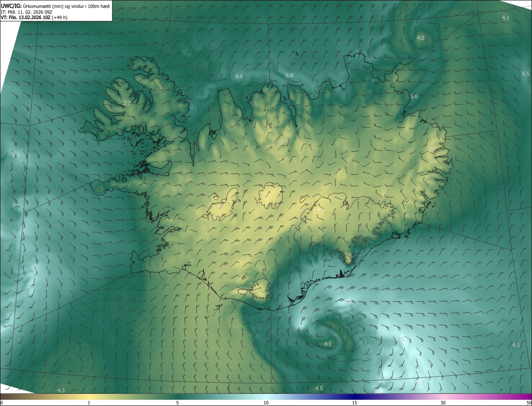Click the faint 2.1 value over north Iceland

tap(281, 142)
